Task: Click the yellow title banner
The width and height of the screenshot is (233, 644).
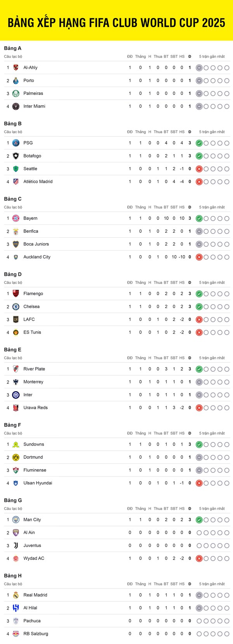Action: [116, 20]
